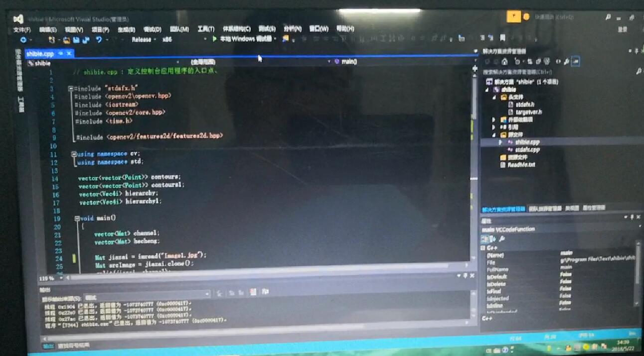Viewport: 644px width, 356px height.
Task: Open the 窗口(W) Window menu
Action: pyautogui.click(x=319, y=29)
